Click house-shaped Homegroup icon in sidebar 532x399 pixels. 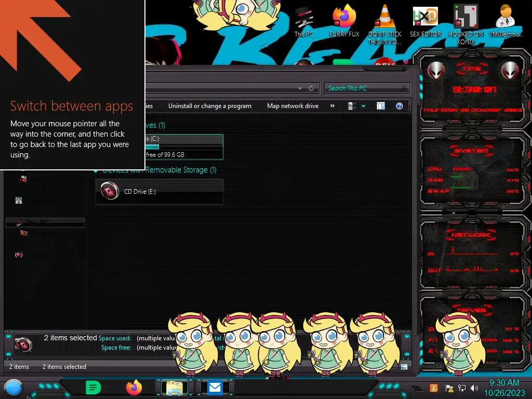19,201
